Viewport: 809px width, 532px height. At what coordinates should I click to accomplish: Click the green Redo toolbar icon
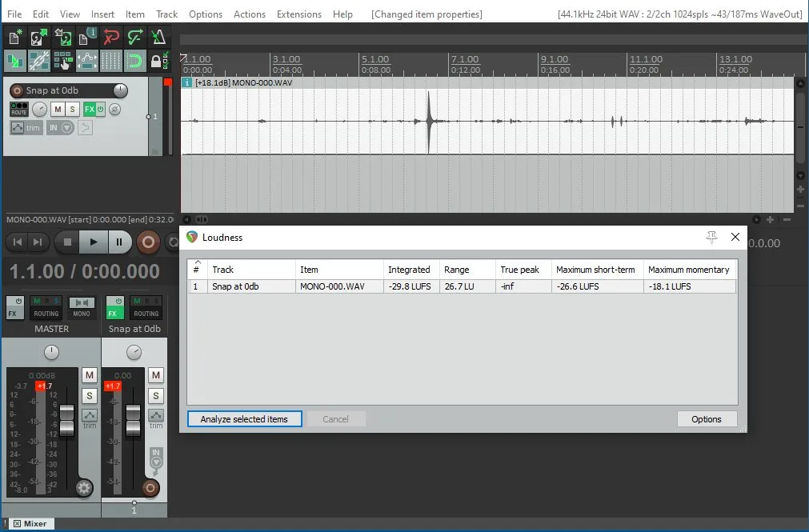pos(134,37)
